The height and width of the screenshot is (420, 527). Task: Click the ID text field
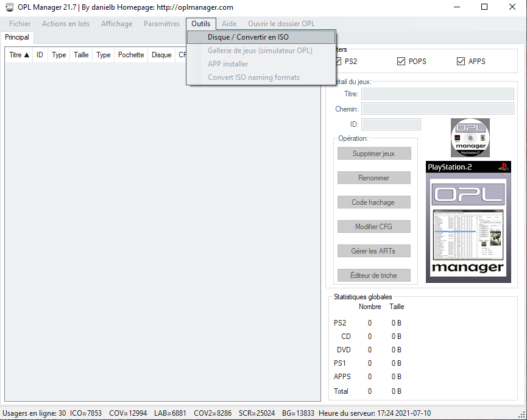click(391, 124)
